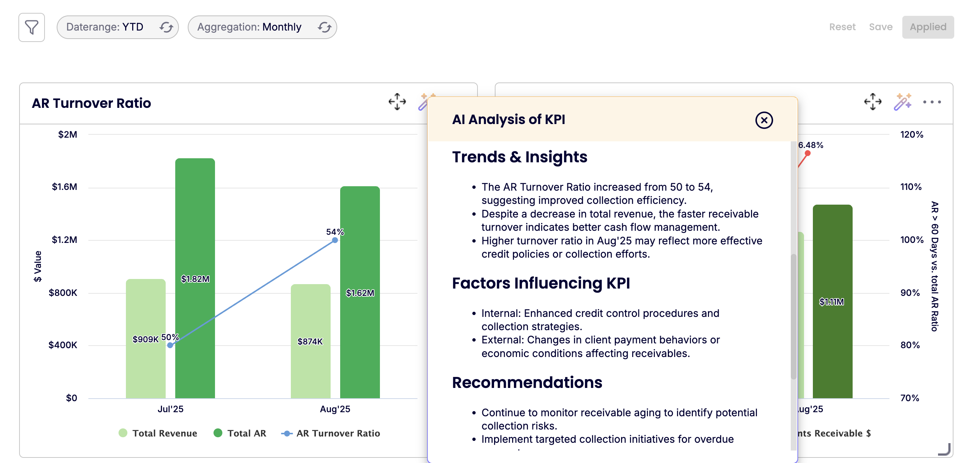Open three-dot menu on right card
This screenshot has height=463, width=980.
[932, 102]
